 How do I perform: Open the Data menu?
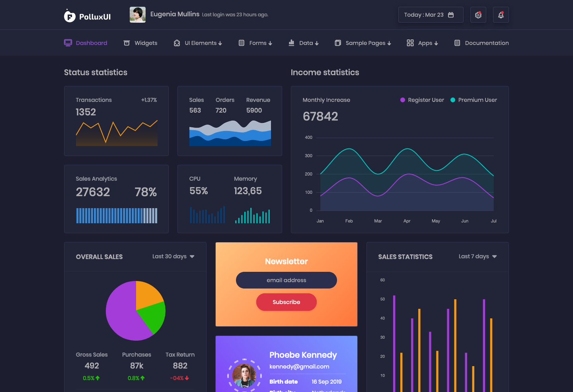(x=304, y=43)
